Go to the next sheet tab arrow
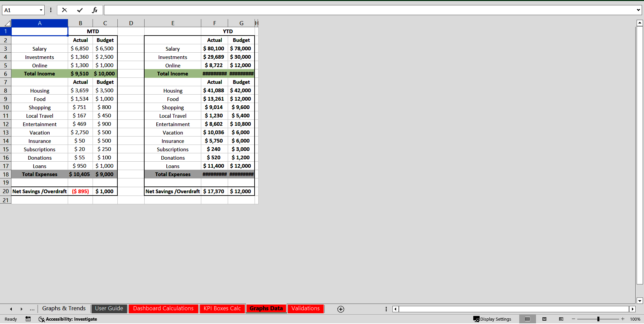Viewport: 644px width, 324px height. click(21, 309)
